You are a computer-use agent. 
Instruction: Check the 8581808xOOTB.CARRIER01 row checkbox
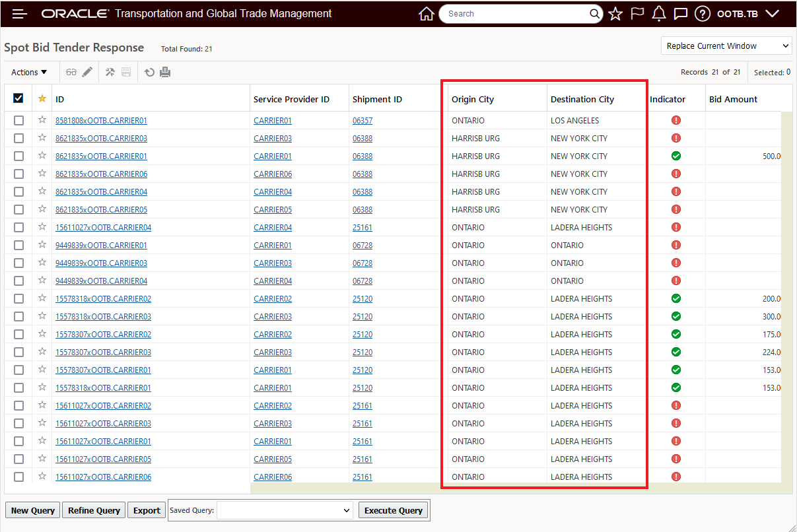coord(18,120)
